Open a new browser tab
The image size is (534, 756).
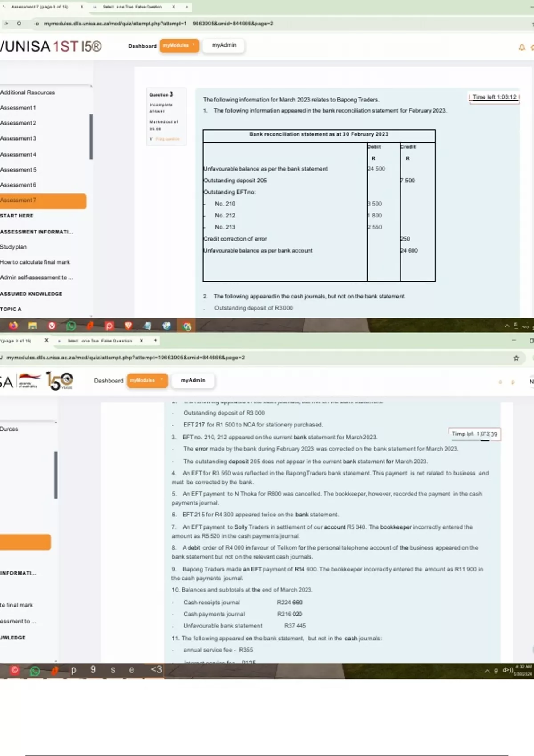coord(187,7)
